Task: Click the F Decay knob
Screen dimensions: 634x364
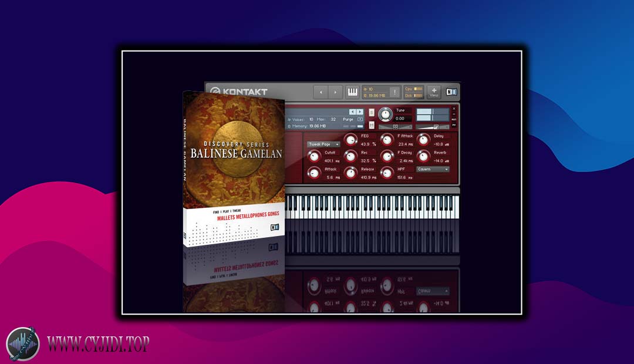Action: 387,157
